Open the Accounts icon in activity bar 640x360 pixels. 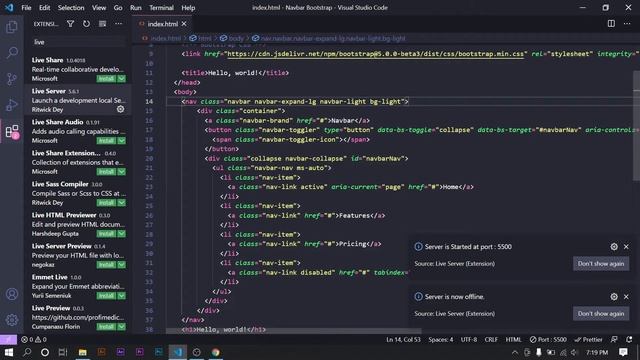(12, 294)
